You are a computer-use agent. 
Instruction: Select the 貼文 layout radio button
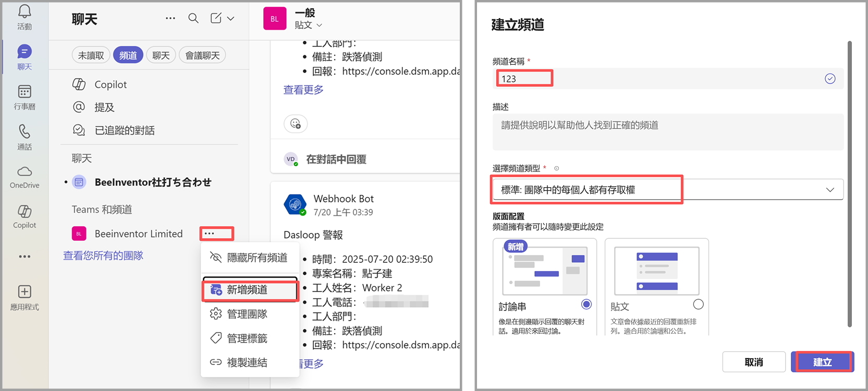(x=698, y=304)
